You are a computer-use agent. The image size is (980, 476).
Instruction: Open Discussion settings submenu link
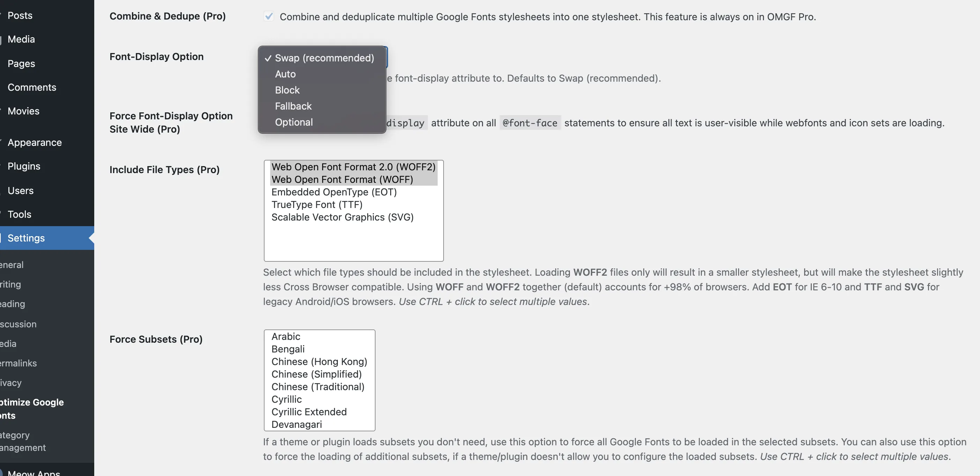[x=18, y=324]
